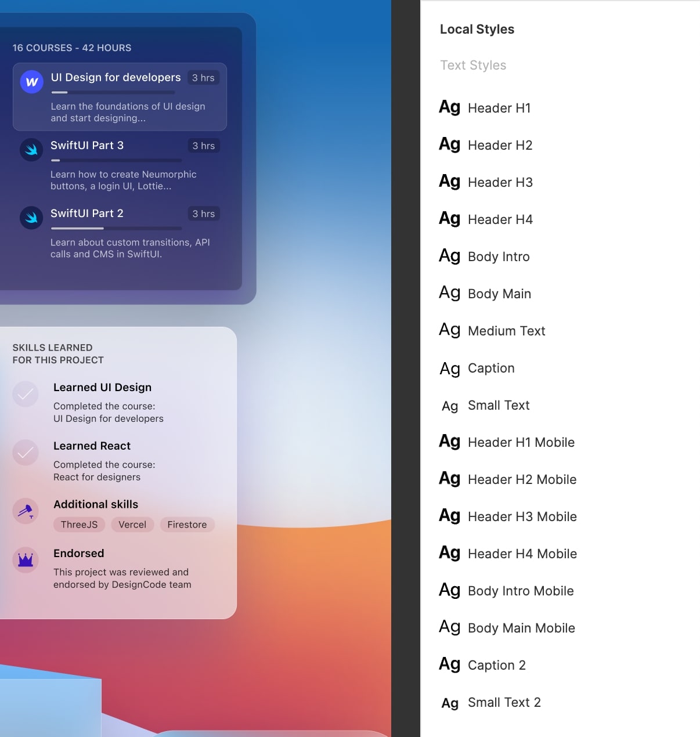This screenshot has width=700, height=737.
Task: Click the UI Design for developers course title
Action: pos(116,77)
